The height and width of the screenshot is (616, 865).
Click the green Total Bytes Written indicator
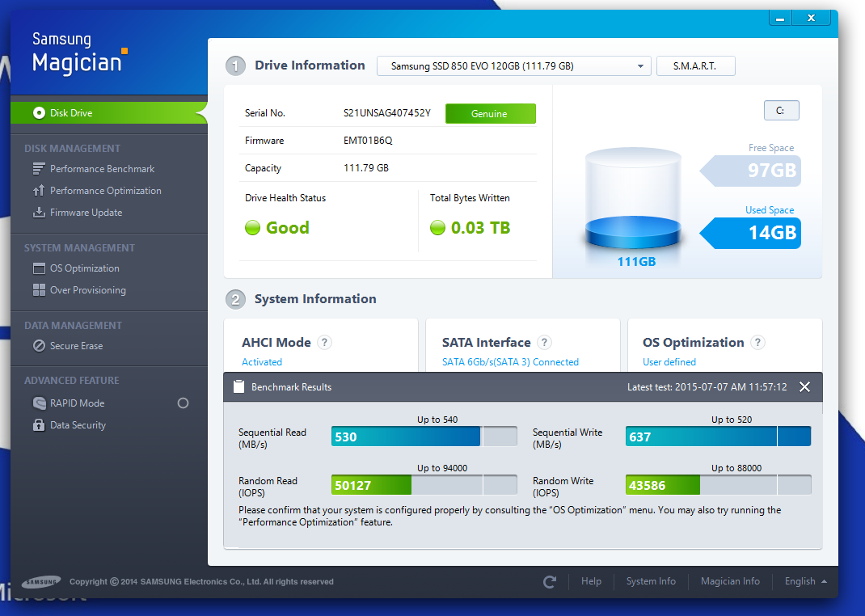[437, 228]
